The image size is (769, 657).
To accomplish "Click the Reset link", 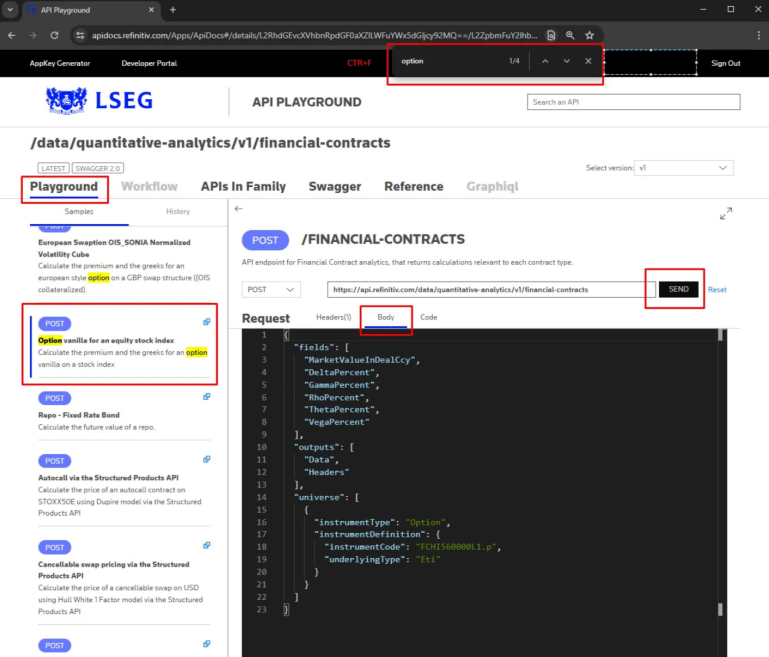I will [x=717, y=289].
